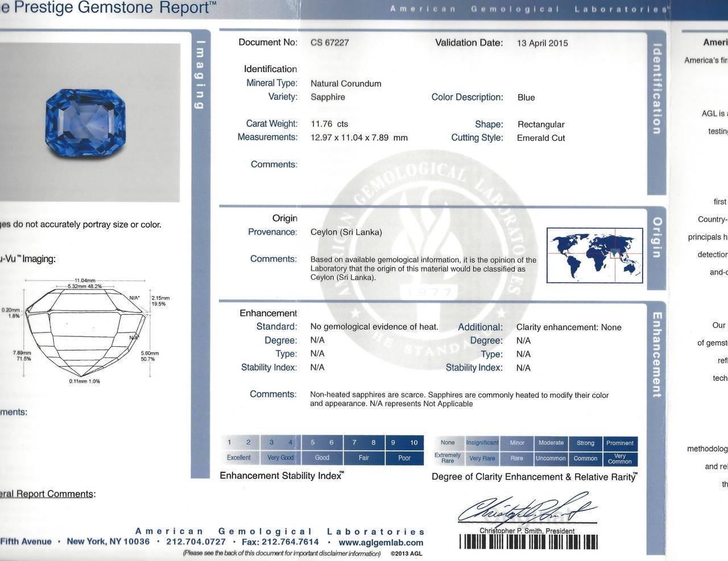Image resolution: width=728 pixels, height=561 pixels.
Task: Click the 'Uncommon' rarity cell
Action: 551,458
